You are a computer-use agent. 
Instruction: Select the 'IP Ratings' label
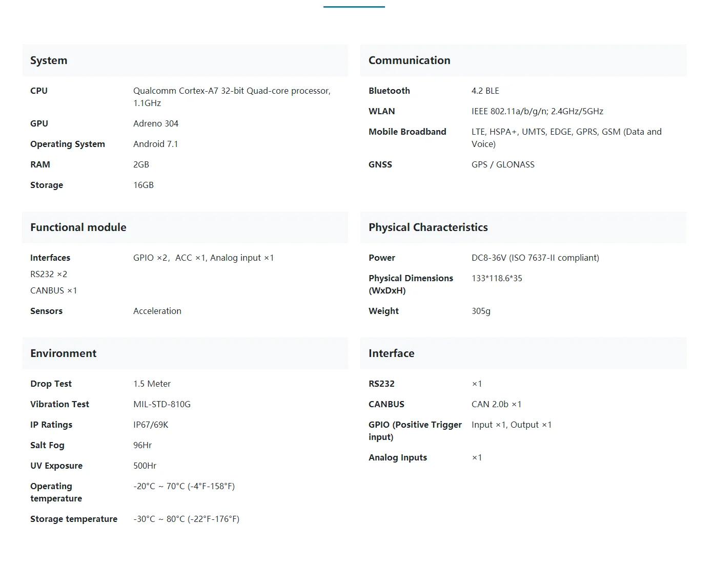coord(51,425)
